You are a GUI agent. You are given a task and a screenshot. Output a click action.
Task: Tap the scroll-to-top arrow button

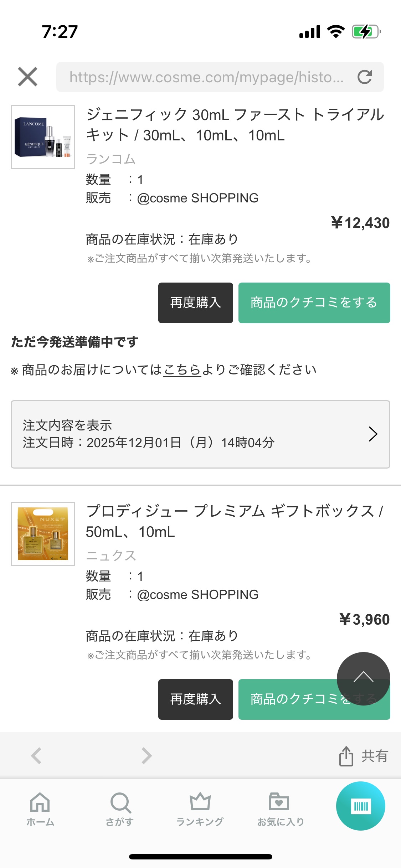click(363, 678)
